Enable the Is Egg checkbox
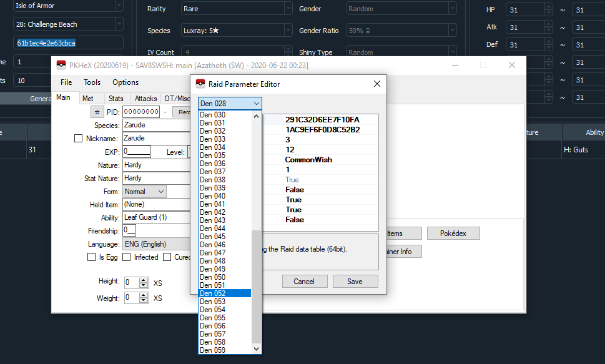Viewport: 605px width, 364px height. 91,257
